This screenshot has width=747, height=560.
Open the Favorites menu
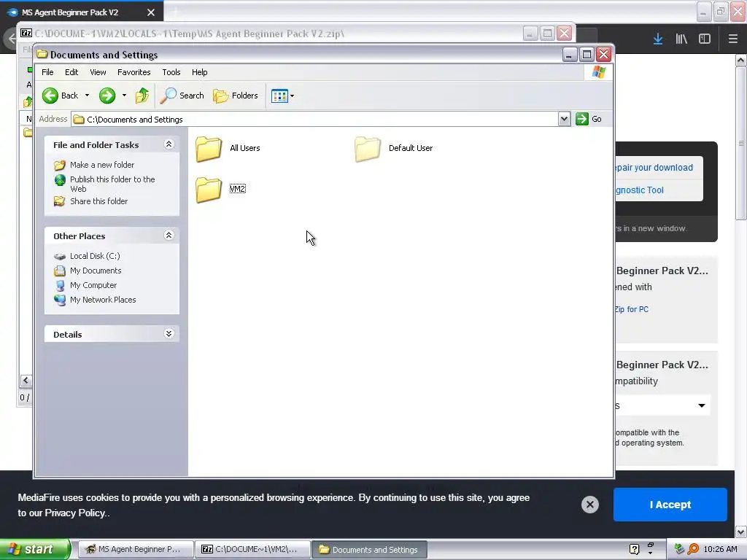point(134,72)
